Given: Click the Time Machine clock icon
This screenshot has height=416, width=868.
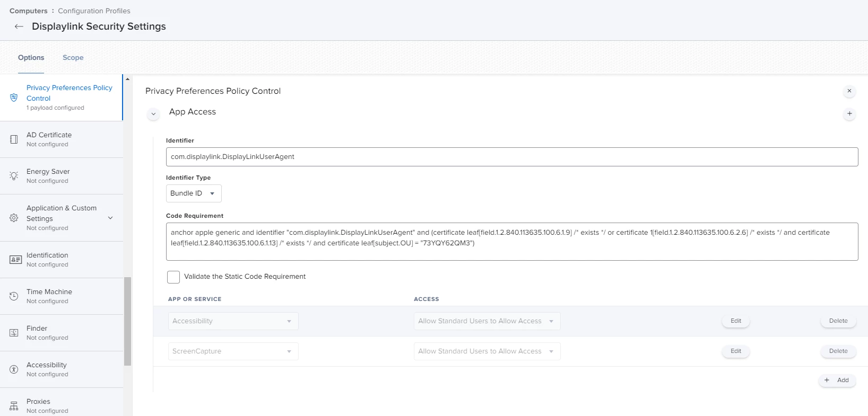Looking at the screenshot, I should (14, 296).
